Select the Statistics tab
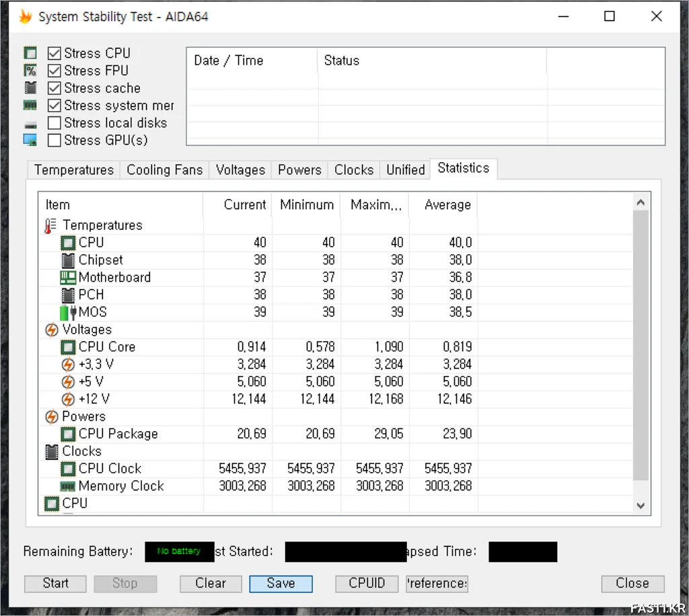This screenshot has height=616, width=689. pos(464,169)
